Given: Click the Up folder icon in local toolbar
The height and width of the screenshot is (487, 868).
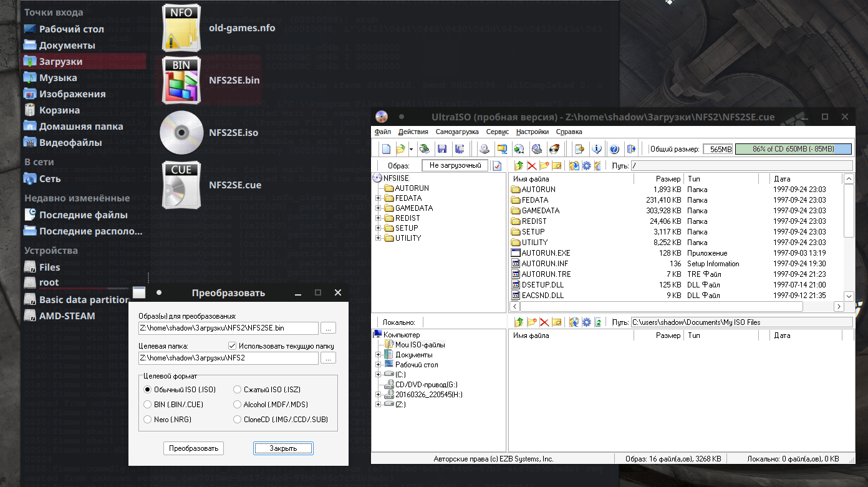Looking at the screenshot, I should click(x=518, y=322).
